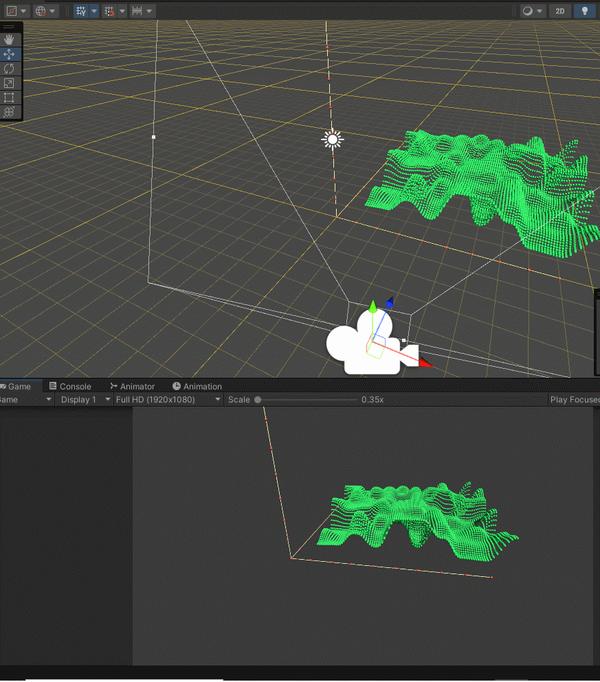600x682 pixels.
Task: Select the directional light sun gizmo
Action: (332, 140)
